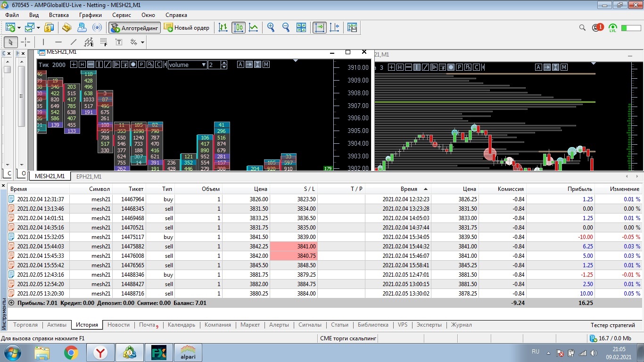Select the equidistant channel tool
This screenshot has height=362, width=644.
click(x=89, y=42)
